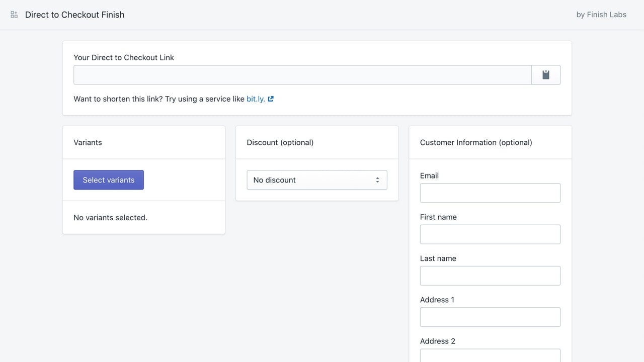
Task: Open the bit.ly link
Action: pyautogui.click(x=256, y=99)
